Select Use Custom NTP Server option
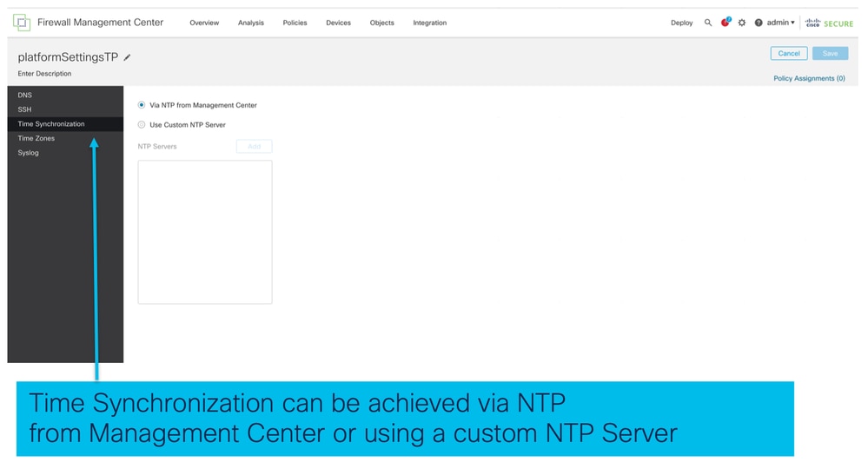 [x=142, y=124]
